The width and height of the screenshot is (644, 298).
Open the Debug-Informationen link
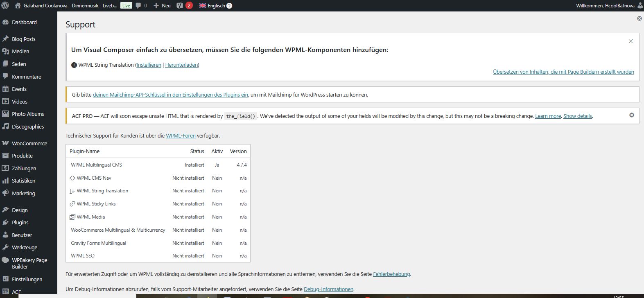[328, 289]
